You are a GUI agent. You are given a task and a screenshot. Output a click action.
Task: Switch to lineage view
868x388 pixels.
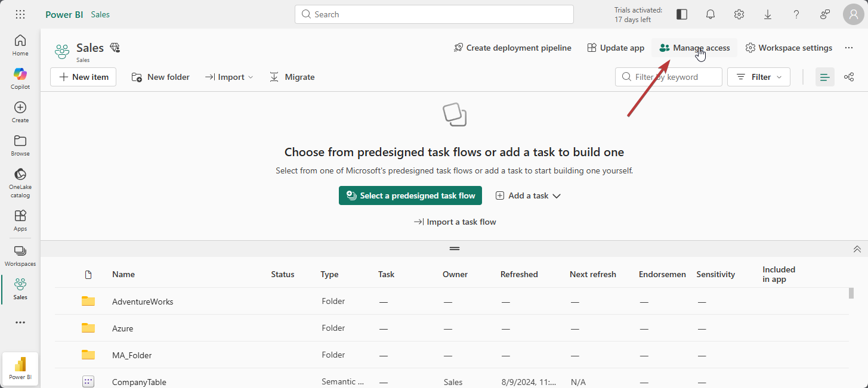849,77
